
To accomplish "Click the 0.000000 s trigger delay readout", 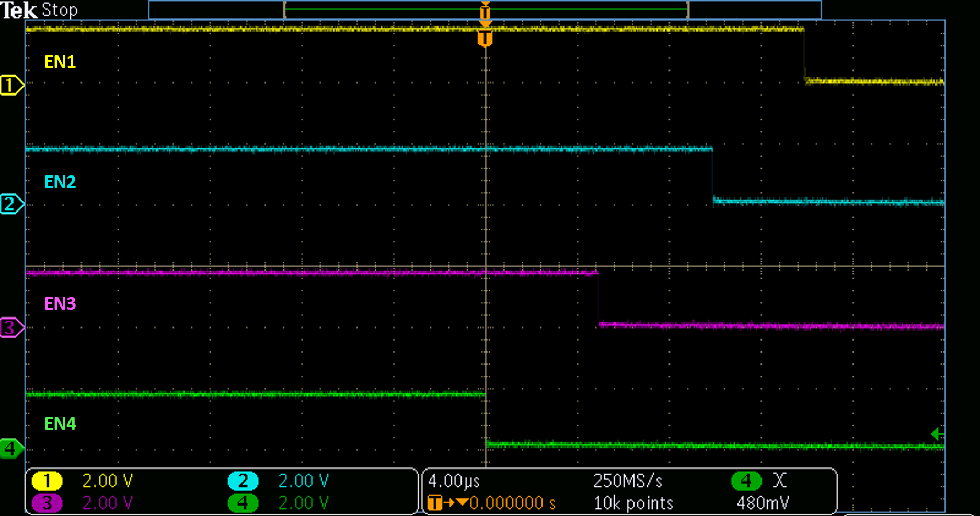I will 512,503.
